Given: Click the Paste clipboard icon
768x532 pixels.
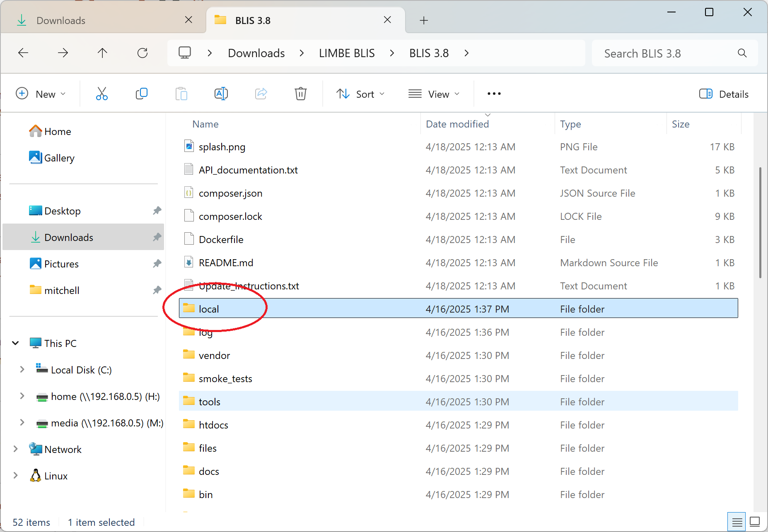Looking at the screenshot, I should [181, 94].
